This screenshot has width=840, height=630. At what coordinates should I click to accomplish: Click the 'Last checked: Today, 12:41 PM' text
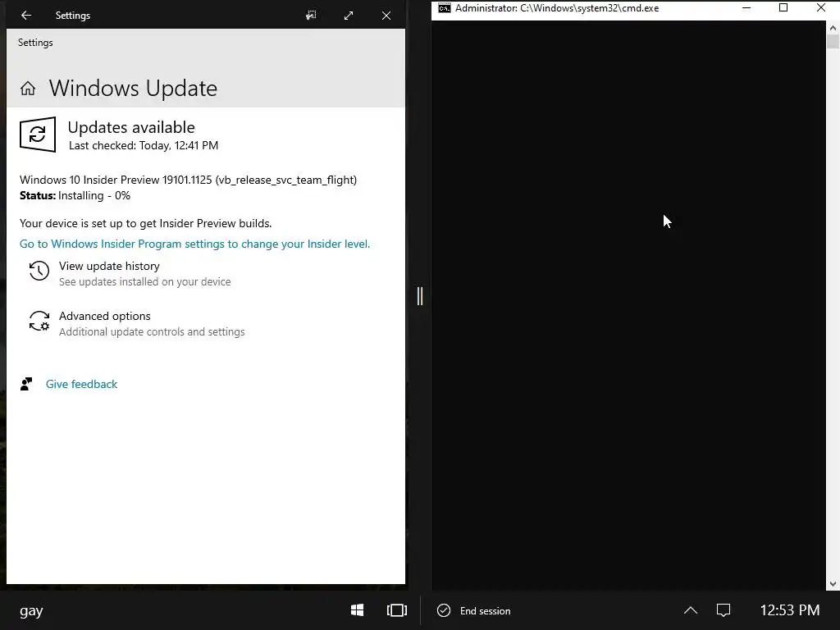pyautogui.click(x=144, y=146)
